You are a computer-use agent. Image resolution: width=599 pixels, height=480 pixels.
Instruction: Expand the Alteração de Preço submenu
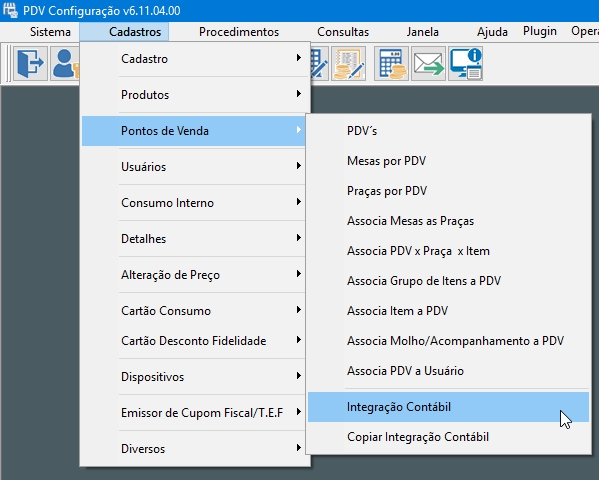click(193, 274)
